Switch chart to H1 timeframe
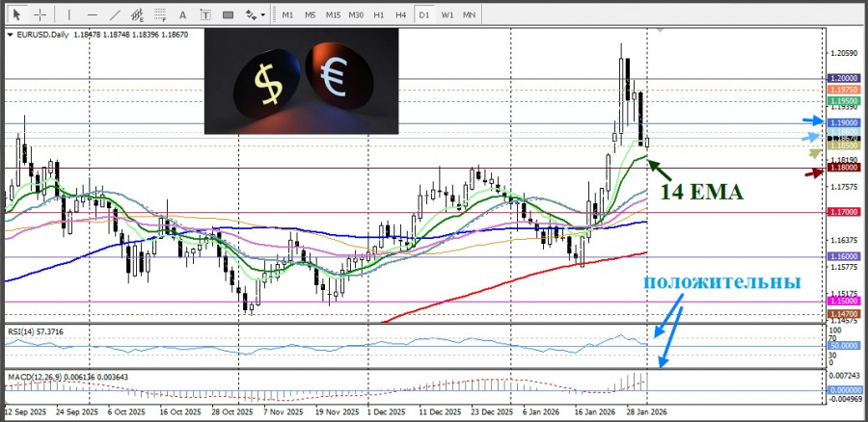868x422 pixels. [x=379, y=14]
